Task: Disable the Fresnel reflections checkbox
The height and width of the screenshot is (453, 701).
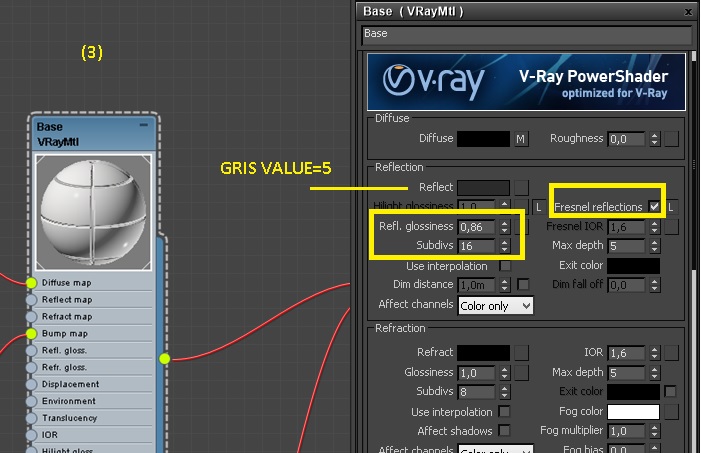Action: click(x=655, y=207)
